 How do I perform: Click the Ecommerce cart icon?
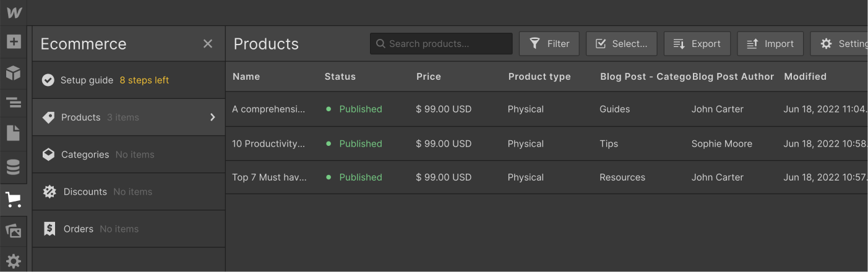pyautogui.click(x=14, y=200)
